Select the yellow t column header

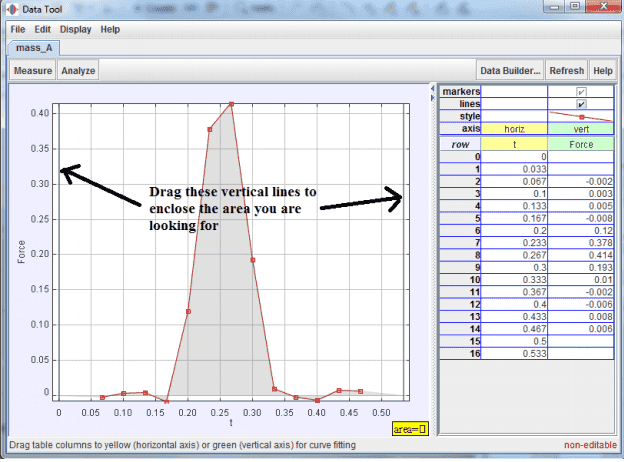(515, 143)
